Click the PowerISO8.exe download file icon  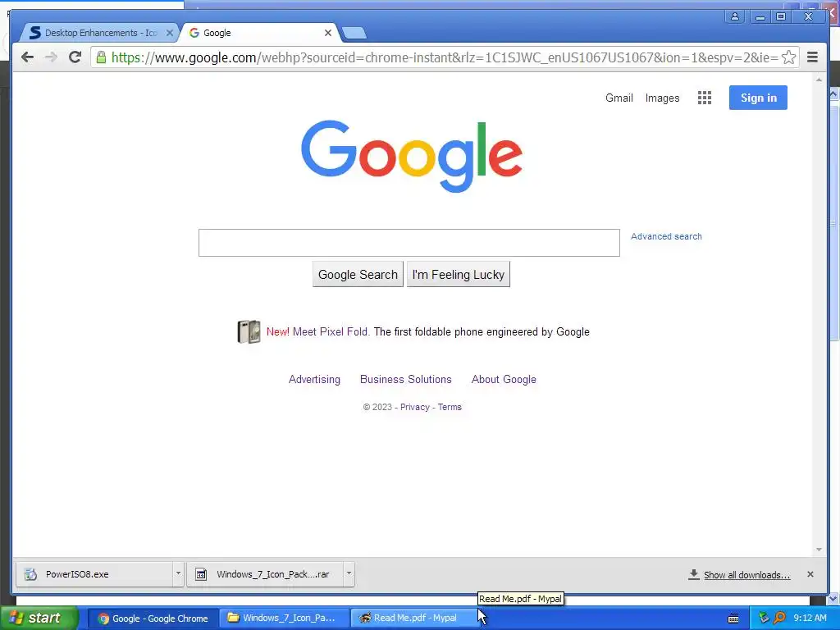pos(30,574)
